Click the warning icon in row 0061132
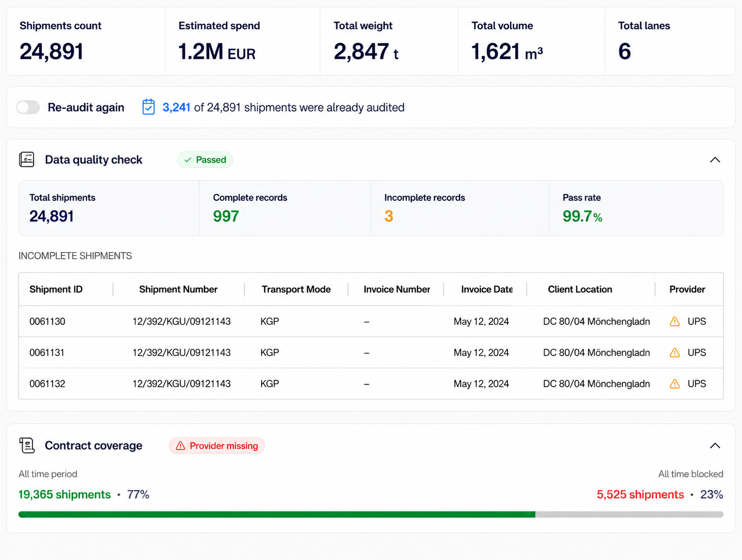 click(675, 384)
